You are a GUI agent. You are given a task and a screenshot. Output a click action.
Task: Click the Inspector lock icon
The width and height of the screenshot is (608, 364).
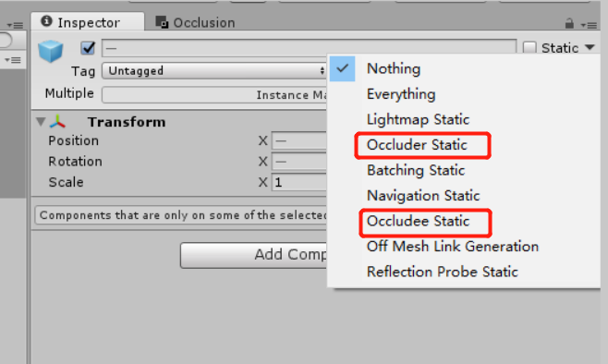coord(569,24)
